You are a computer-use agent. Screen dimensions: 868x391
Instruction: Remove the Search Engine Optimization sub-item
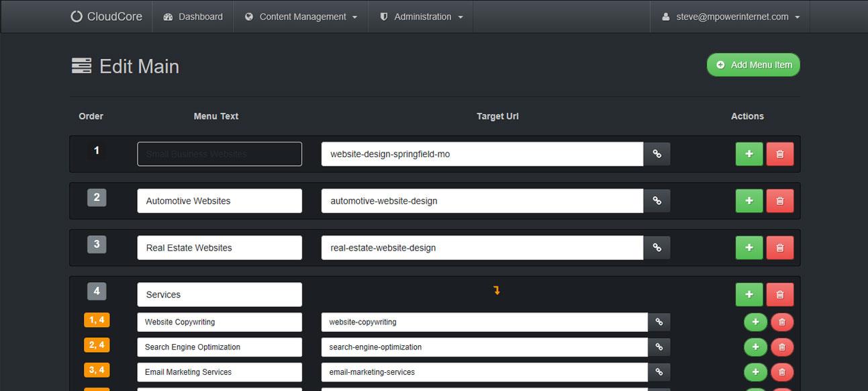[781, 347]
